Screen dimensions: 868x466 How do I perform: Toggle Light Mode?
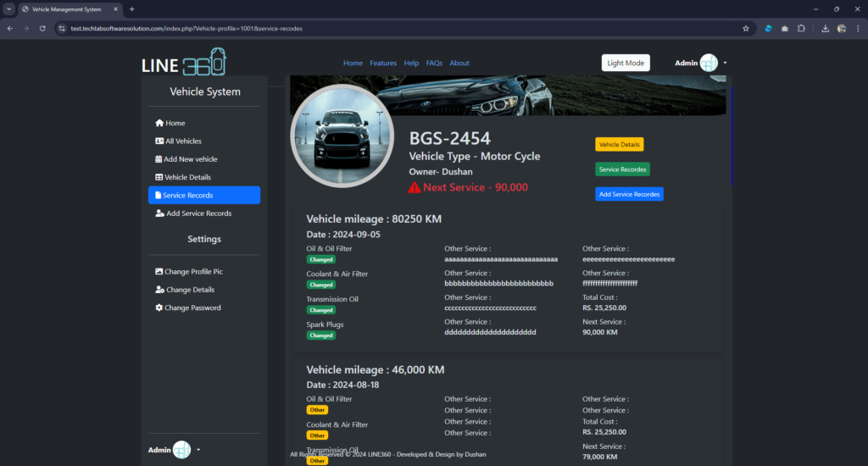pyautogui.click(x=626, y=63)
